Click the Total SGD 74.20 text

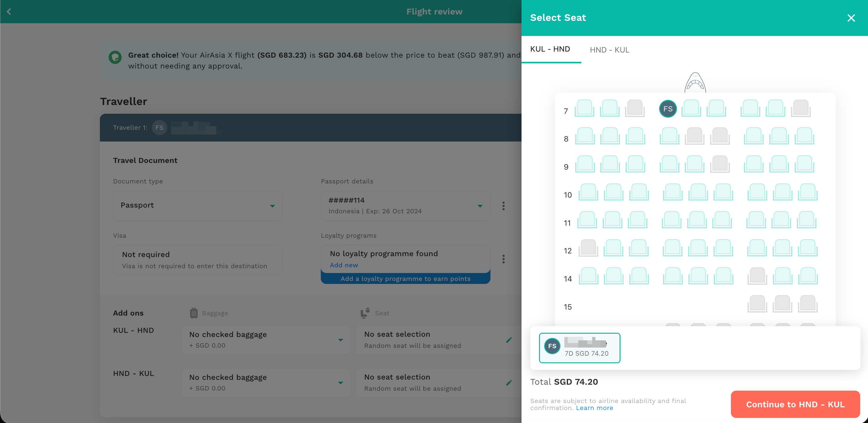pyautogui.click(x=564, y=382)
